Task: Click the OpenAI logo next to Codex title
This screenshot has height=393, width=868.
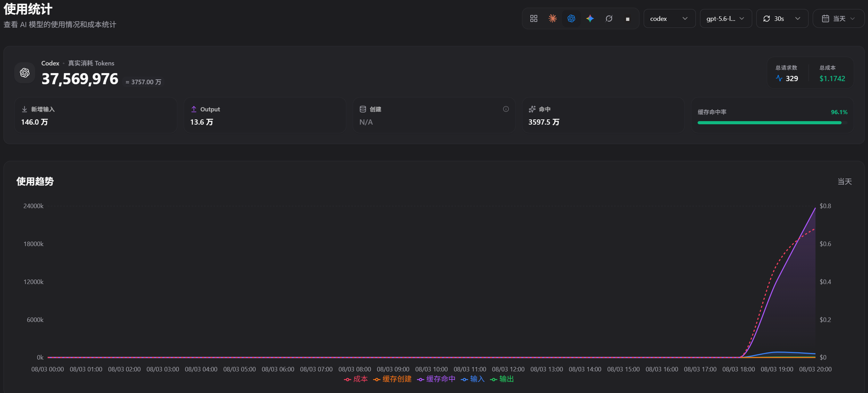Action: 25,73
